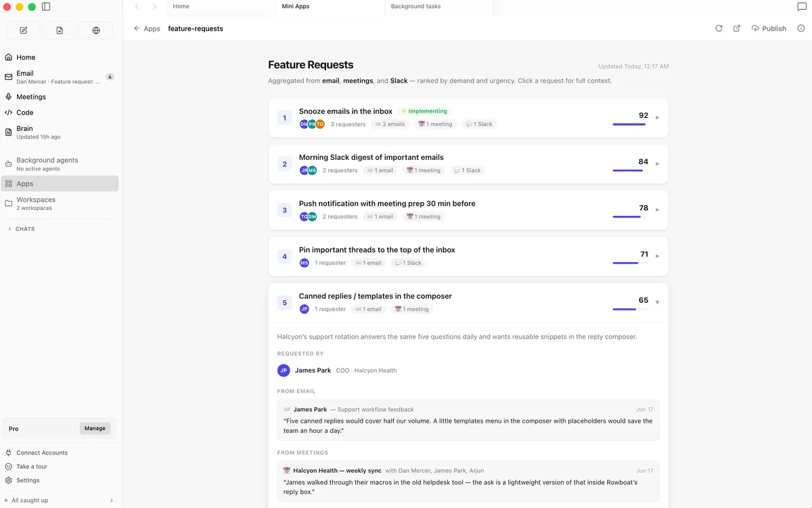This screenshot has height=508, width=812.
Task: Click the feature-requests breadcrumb title
Action: point(196,28)
